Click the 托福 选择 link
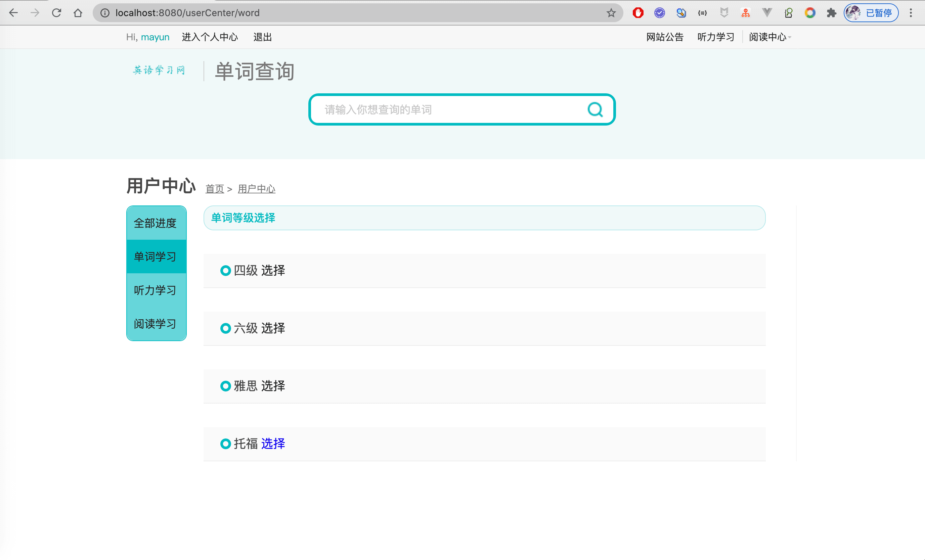This screenshot has height=560, width=925. [273, 444]
